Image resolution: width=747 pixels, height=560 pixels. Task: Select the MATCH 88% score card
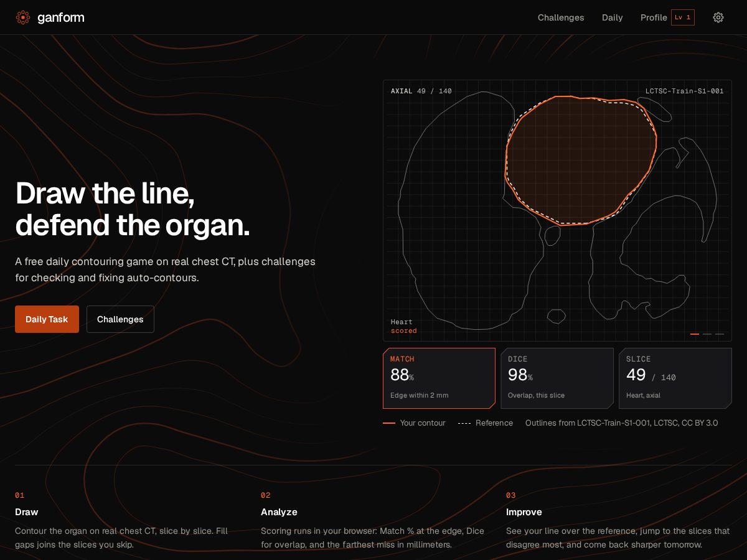coord(439,378)
